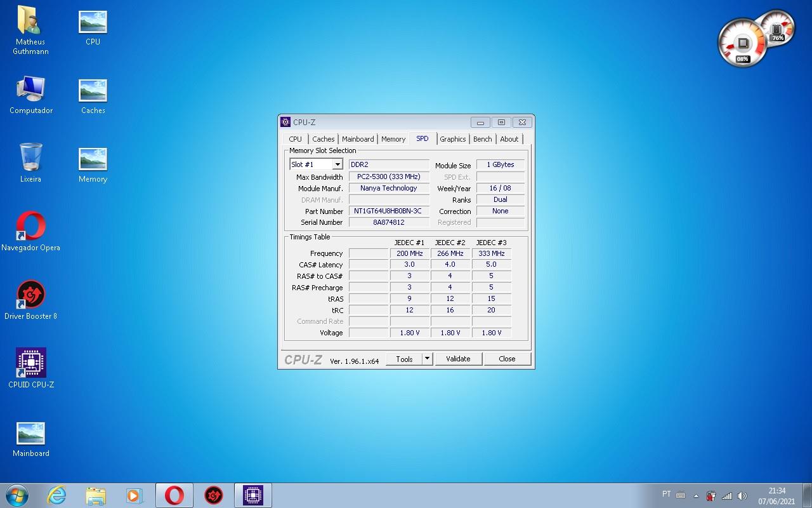Click the CPU usage meter gadget

pos(742,43)
